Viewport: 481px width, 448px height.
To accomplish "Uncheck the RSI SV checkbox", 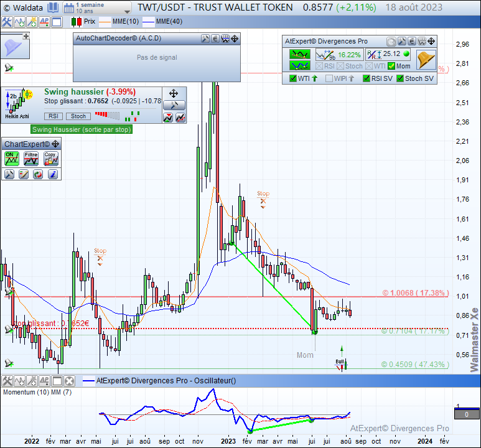I will (x=367, y=78).
